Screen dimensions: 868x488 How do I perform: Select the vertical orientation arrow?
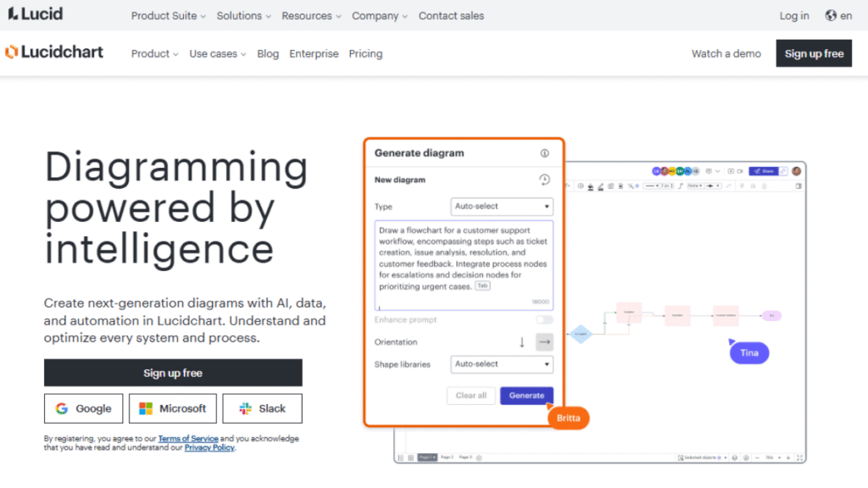coord(521,341)
